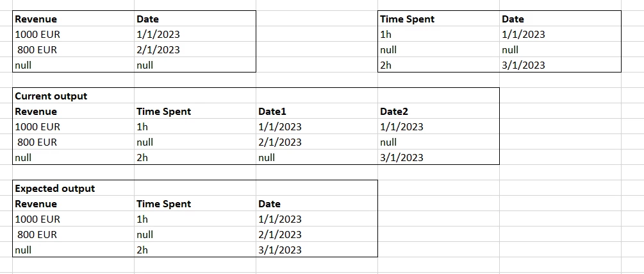Select the "Current output" title cell
This screenshot has width=644, height=274.
click(73, 96)
